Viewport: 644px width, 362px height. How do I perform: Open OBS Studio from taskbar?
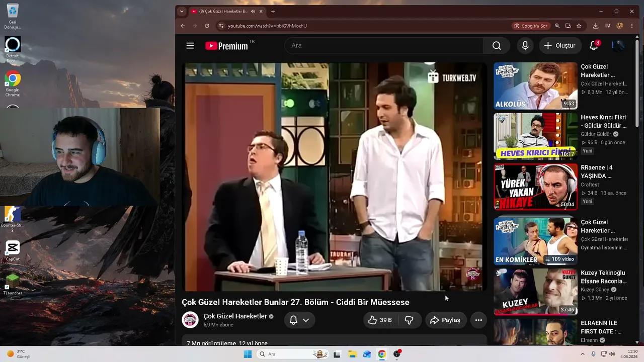pos(397,354)
